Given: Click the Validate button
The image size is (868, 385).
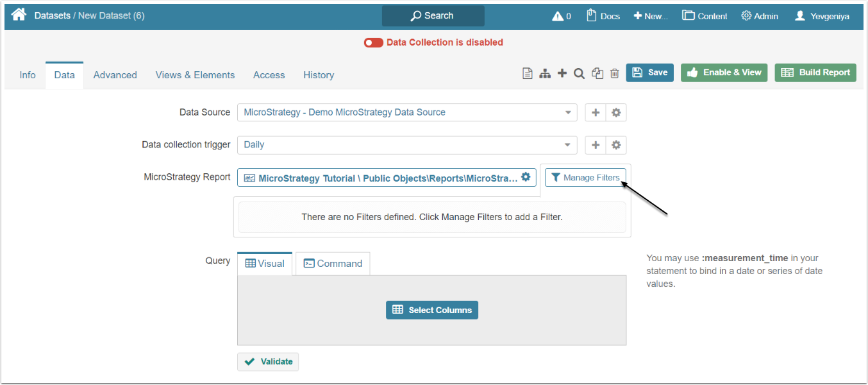Looking at the screenshot, I should pyautogui.click(x=268, y=362).
